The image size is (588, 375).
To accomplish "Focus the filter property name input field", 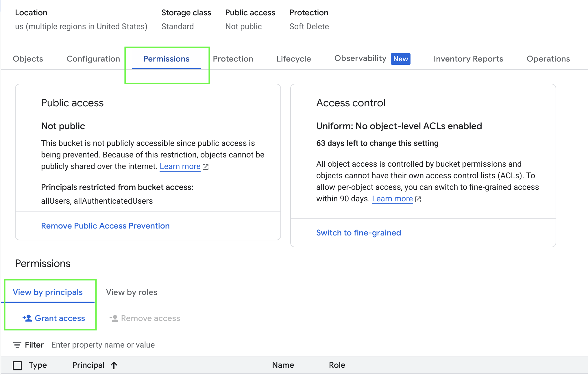I will pos(103,345).
